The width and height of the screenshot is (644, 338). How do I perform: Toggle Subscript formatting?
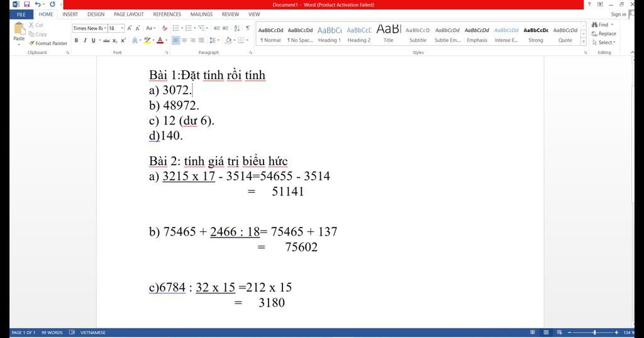click(x=114, y=40)
